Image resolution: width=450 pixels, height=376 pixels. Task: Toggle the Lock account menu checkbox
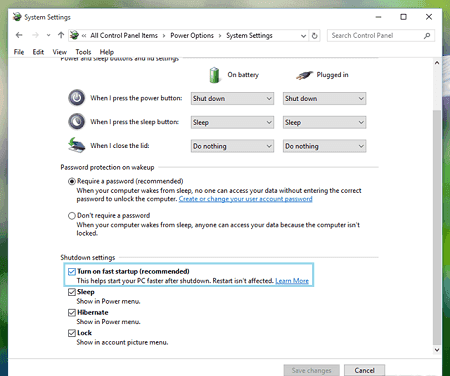point(72,333)
